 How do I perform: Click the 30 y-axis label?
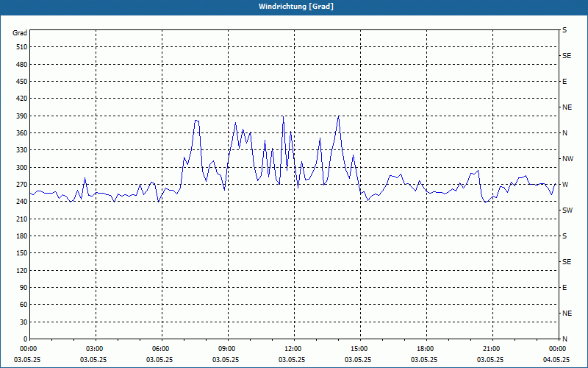click(24, 322)
